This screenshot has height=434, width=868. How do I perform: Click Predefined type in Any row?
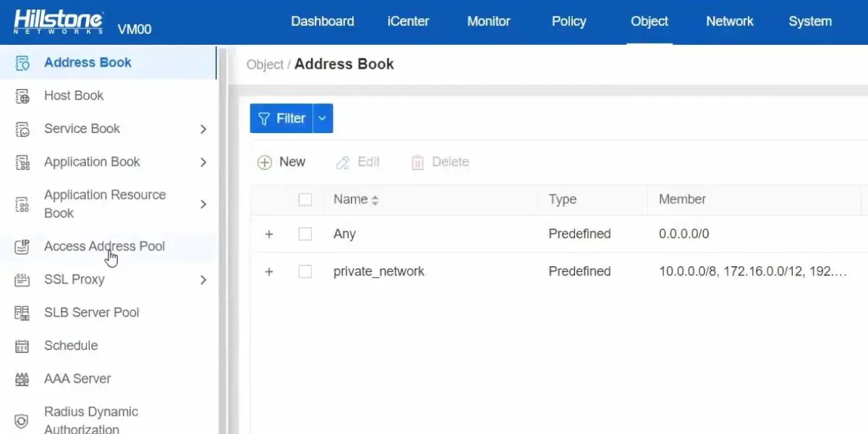pyautogui.click(x=579, y=234)
